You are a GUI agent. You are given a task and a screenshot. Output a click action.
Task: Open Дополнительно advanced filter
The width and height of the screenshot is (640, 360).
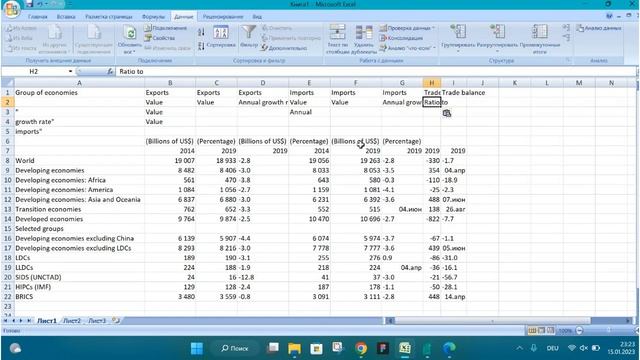point(284,48)
